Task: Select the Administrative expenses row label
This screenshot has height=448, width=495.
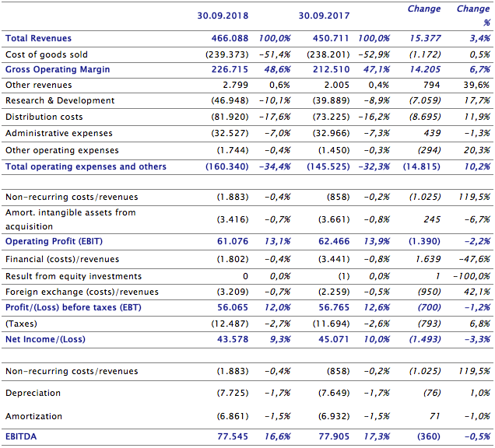Action: pyautogui.click(x=57, y=134)
